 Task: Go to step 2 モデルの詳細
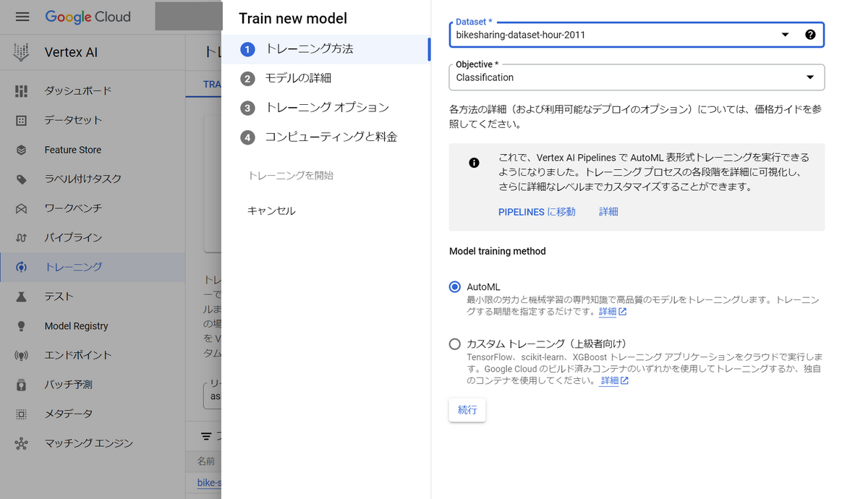tap(326, 78)
